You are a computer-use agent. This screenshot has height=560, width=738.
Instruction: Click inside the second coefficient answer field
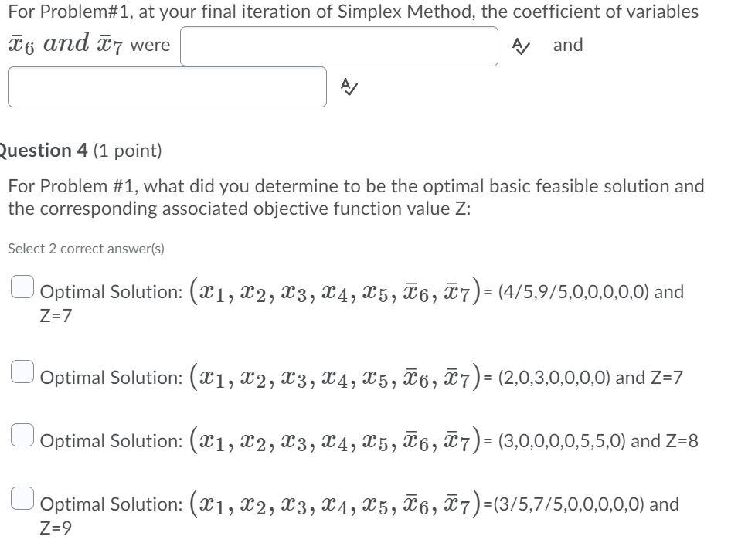pos(166,87)
